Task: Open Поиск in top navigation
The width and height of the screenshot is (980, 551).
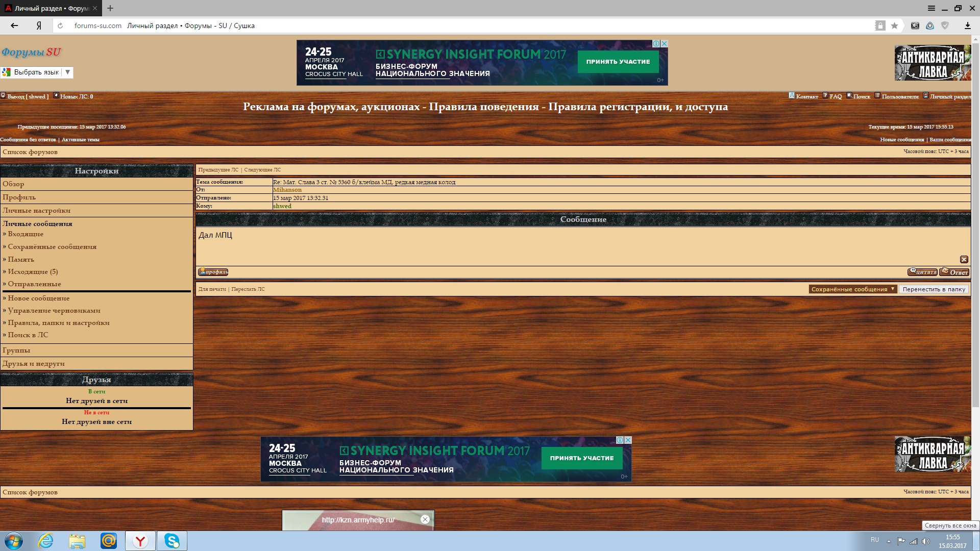Action: click(862, 96)
